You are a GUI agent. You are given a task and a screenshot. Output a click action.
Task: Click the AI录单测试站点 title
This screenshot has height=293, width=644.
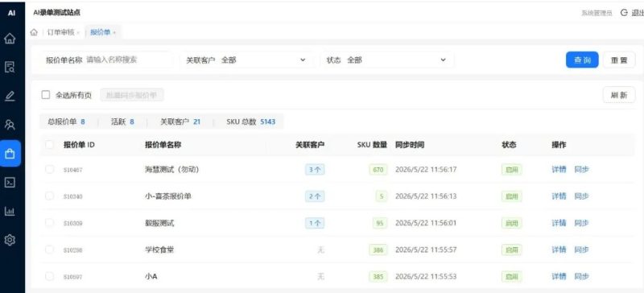pos(56,13)
